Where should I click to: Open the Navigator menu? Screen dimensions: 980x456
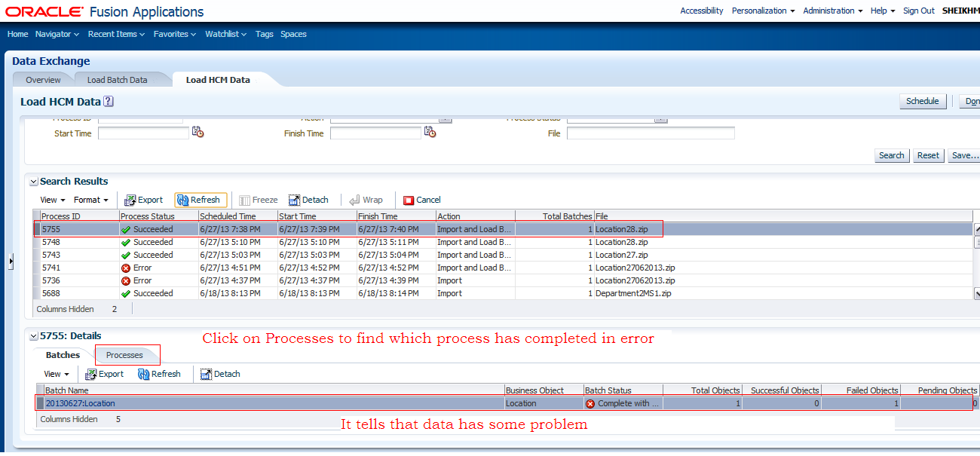click(x=57, y=33)
